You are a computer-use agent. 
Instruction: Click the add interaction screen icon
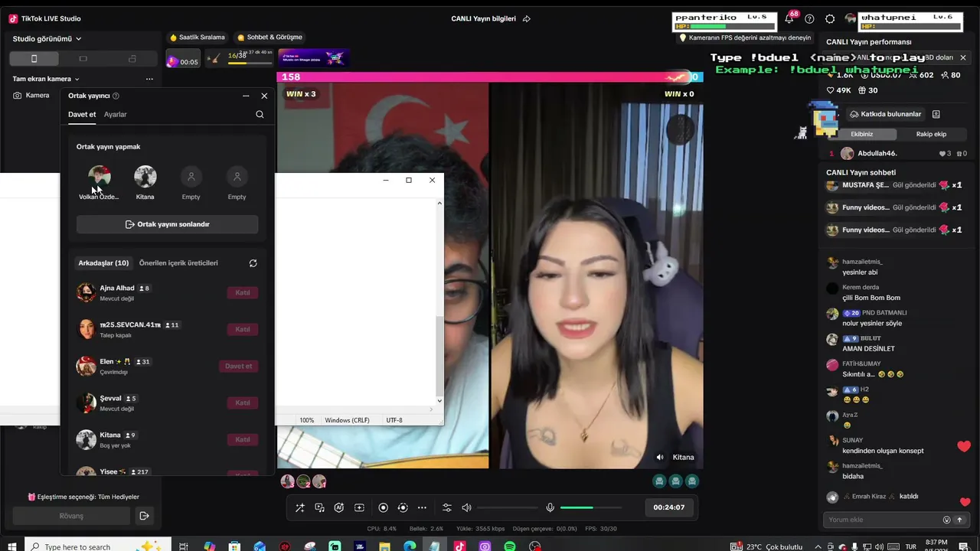pos(359,507)
